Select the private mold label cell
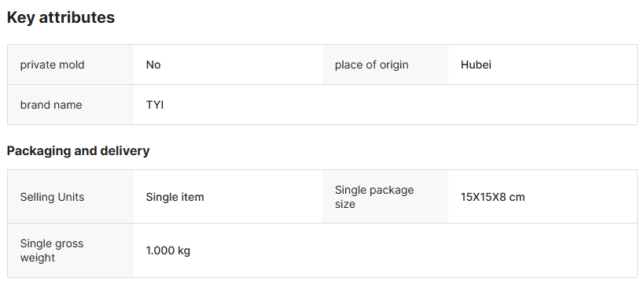The width and height of the screenshot is (644, 289). pyautogui.click(x=71, y=65)
